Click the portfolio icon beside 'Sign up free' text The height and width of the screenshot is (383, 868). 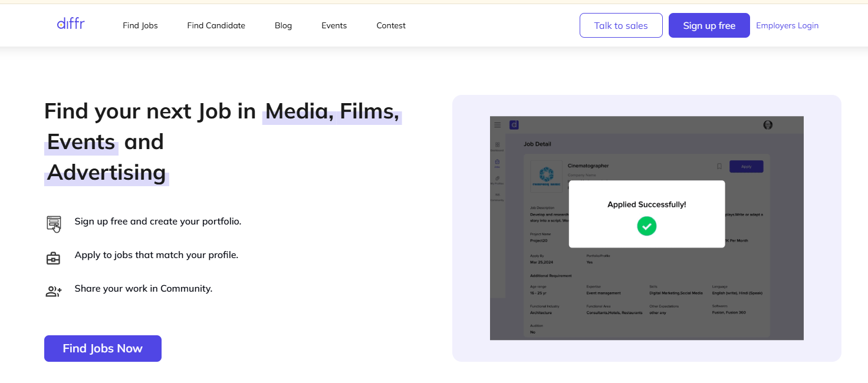[53, 224]
